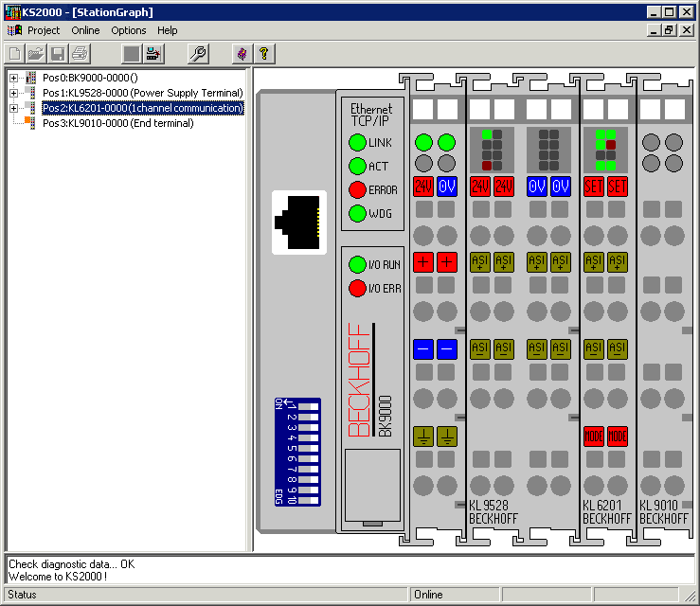Click the Save diskette toolbar icon
The image size is (700, 606).
tap(58, 54)
